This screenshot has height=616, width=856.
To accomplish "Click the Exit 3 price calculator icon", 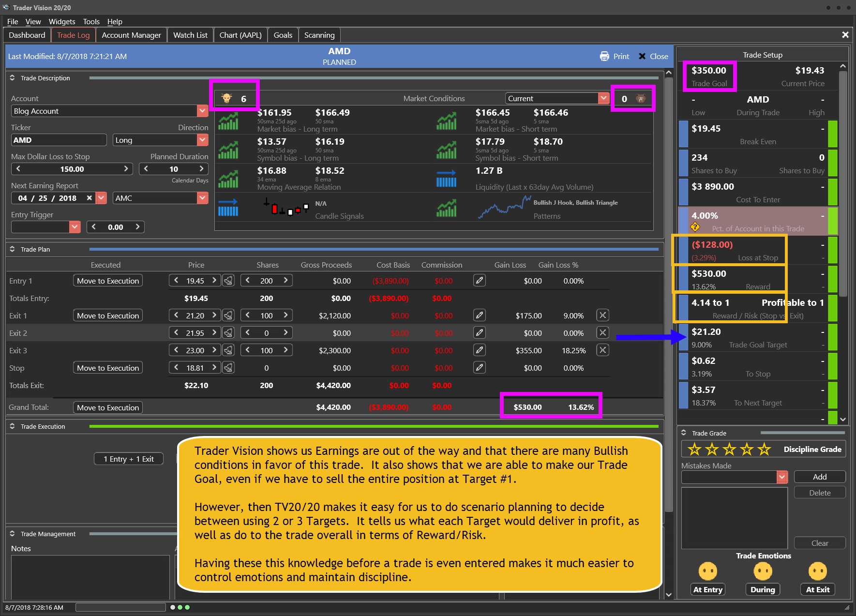I will coord(228,350).
